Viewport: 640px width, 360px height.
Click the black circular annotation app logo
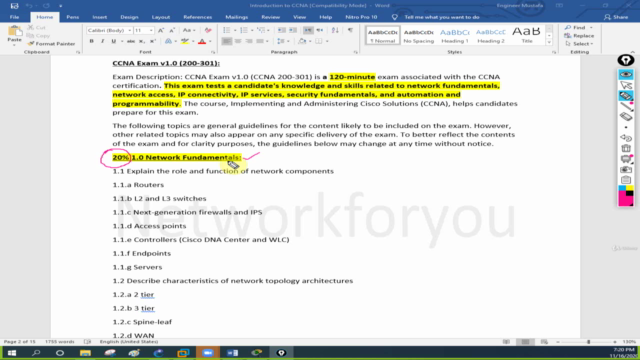point(626,60)
